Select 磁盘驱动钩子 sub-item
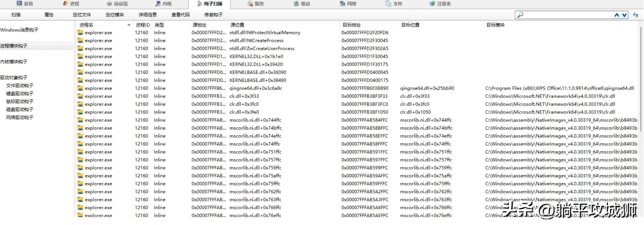This screenshot has width=644, height=225. (20, 109)
